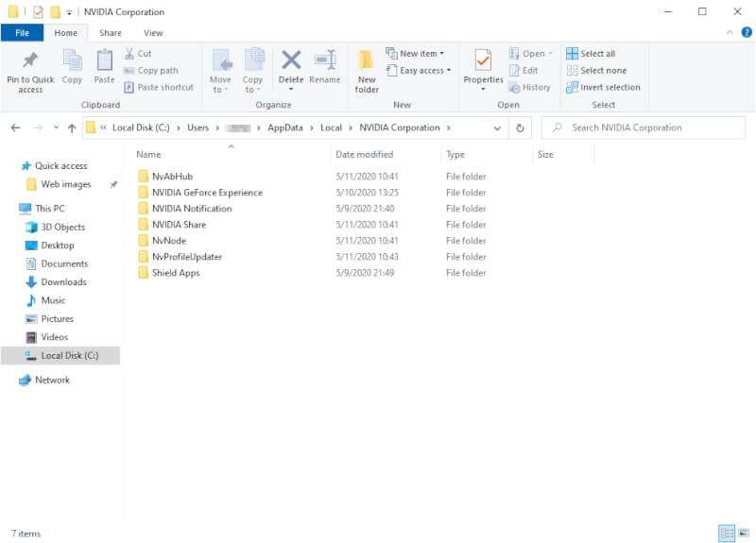Open the Copy to command
Viewport: 756px width, 543px height.
coord(252,71)
